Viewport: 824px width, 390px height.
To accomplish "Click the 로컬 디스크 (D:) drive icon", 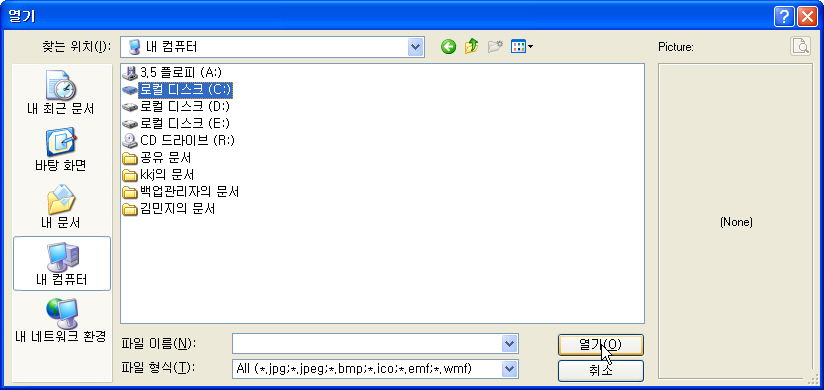I will coord(129,107).
